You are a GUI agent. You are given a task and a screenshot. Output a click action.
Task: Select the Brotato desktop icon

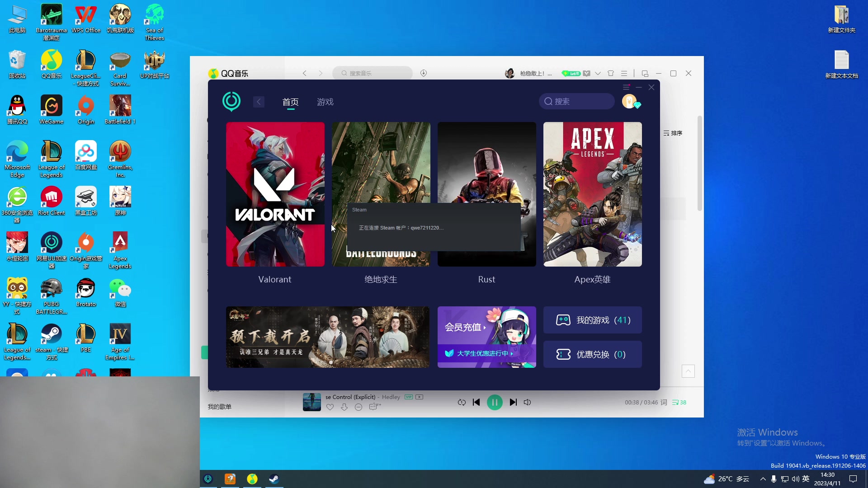point(86,292)
